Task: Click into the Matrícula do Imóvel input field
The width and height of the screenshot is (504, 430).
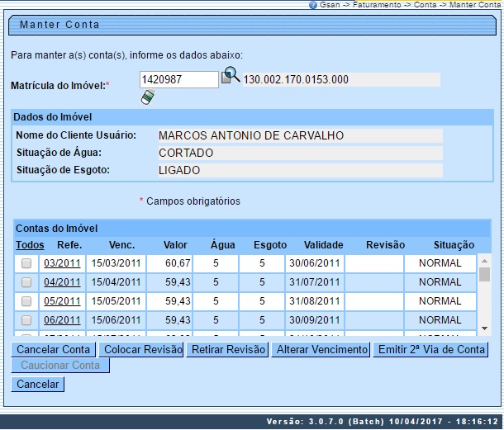Action: point(178,79)
